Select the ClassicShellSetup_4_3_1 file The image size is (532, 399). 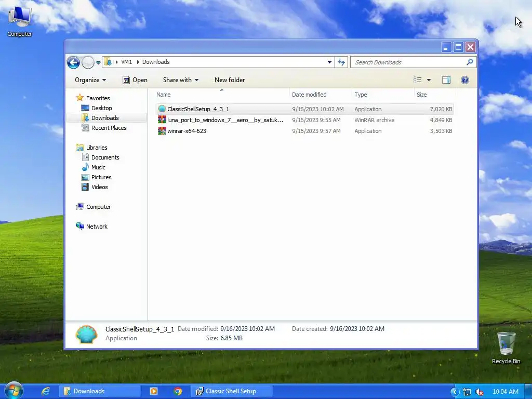coord(304,109)
